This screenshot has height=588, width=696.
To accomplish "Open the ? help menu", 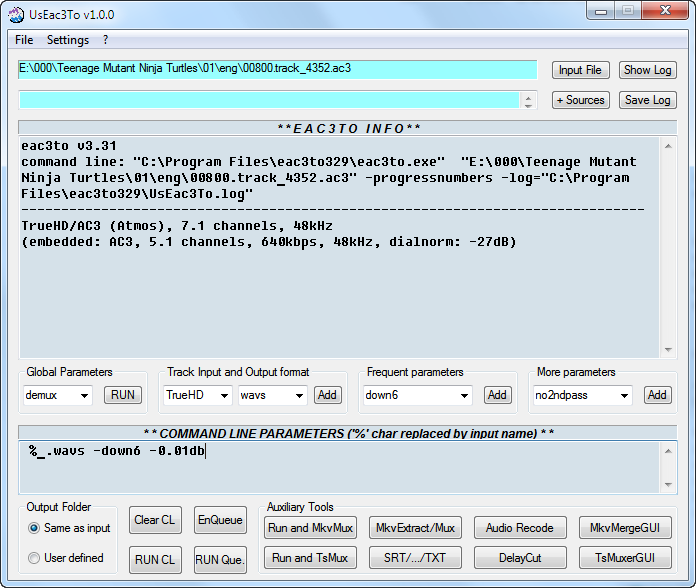I will (x=105, y=40).
